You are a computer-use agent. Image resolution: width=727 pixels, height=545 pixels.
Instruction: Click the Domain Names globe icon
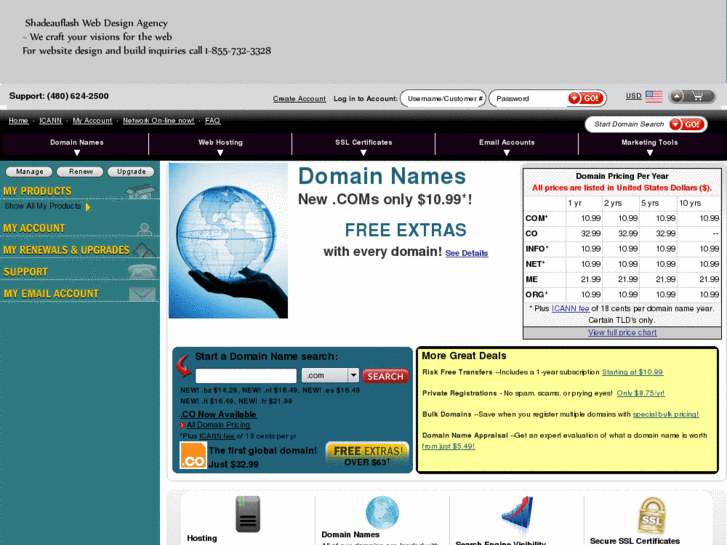(x=382, y=513)
